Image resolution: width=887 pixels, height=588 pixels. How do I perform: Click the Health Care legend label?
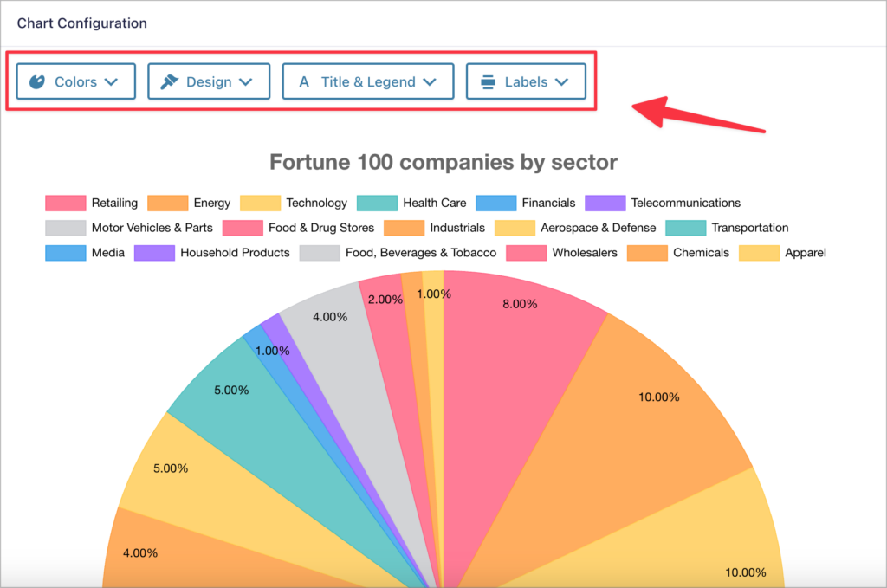coord(435,203)
